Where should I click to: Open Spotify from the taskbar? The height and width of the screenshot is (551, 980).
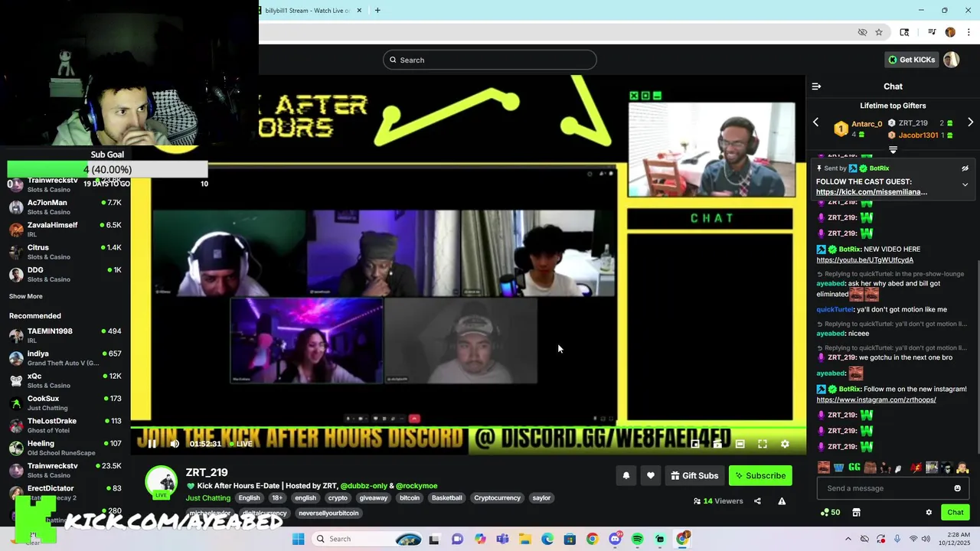[637, 539]
